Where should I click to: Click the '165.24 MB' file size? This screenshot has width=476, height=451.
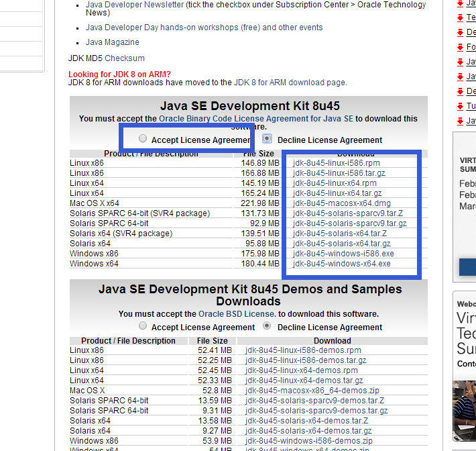click(260, 193)
